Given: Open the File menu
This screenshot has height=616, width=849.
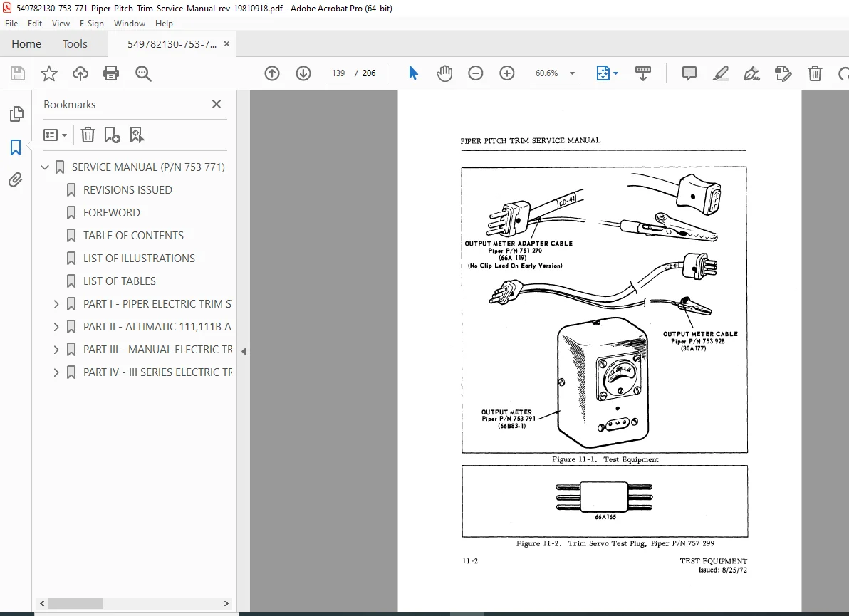Looking at the screenshot, I should (11, 24).
